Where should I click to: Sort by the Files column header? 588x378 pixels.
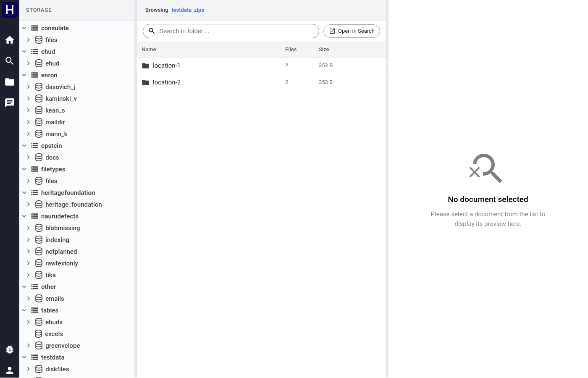pos(291,50)
